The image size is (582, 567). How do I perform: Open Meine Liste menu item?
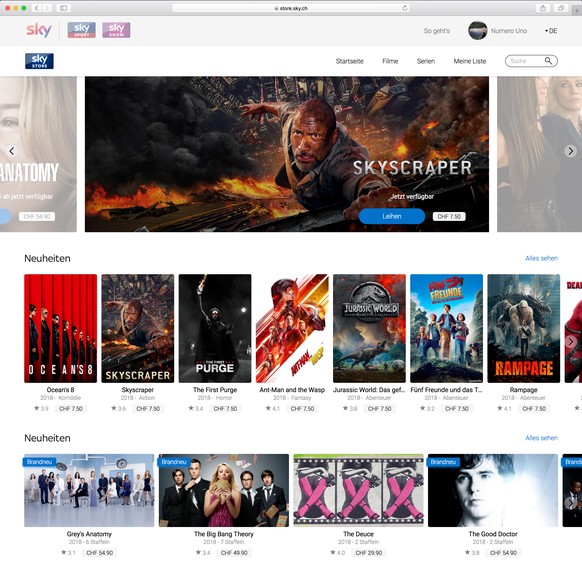[470, 61]
